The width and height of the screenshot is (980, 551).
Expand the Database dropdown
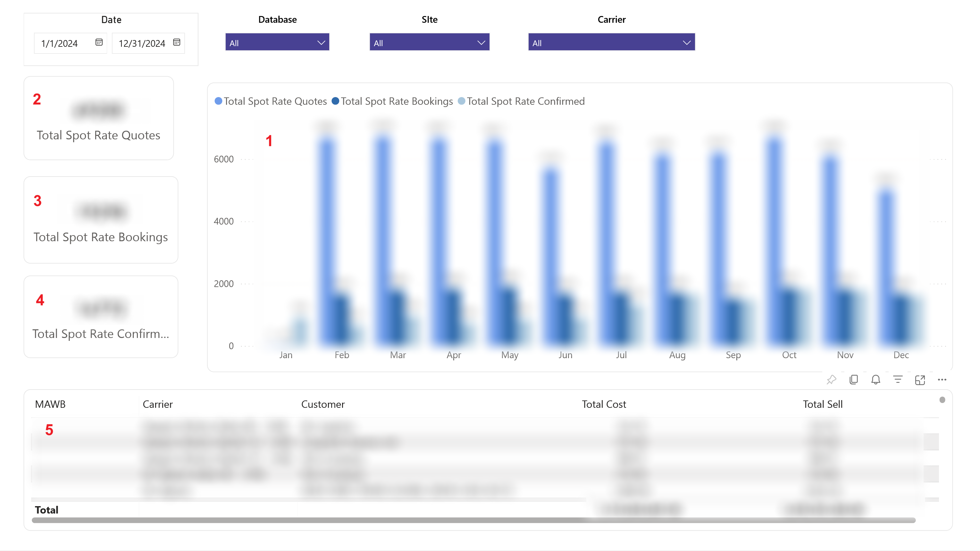(277, 42)
